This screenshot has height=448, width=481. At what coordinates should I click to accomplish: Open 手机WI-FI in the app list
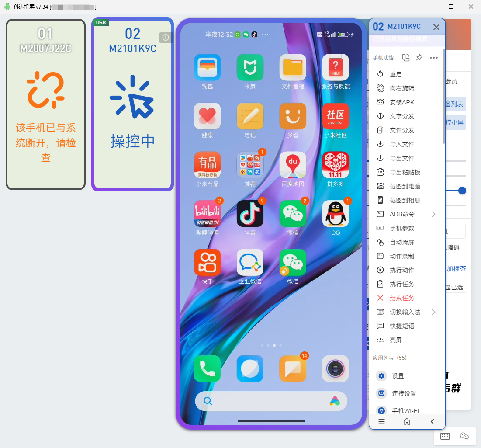tap(406, 410)
